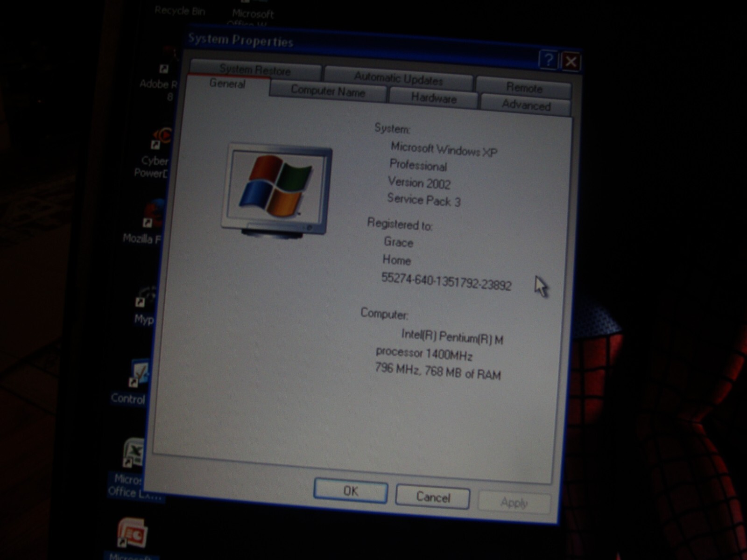Close the System Properties dialog
This screenshot has height=560, width=747.
[x=571, y=61]
